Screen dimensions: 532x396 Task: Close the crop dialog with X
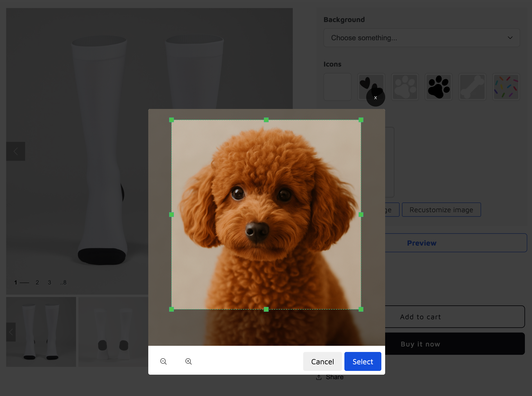click(375, 98)
